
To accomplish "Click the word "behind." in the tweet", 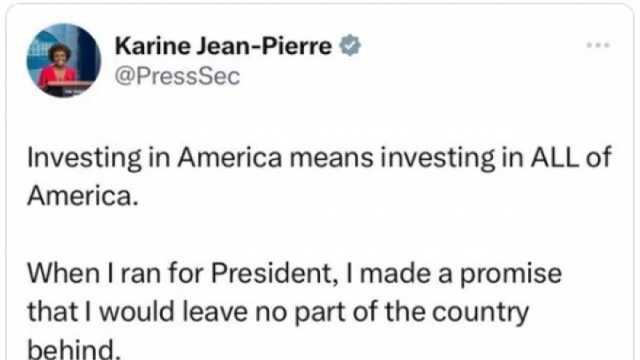I will [x=74, y=349].
